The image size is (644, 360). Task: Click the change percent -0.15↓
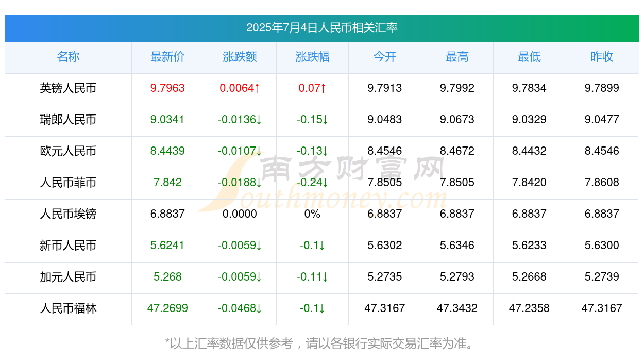pyautogui.click(x=312, y=120)
